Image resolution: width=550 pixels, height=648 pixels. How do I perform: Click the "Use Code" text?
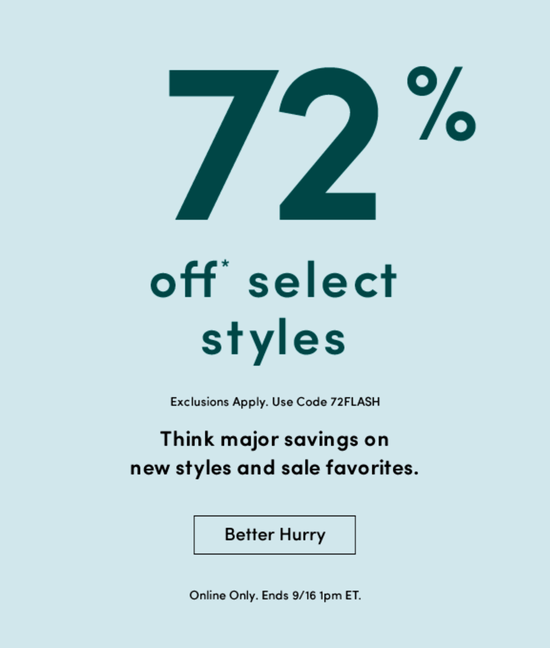pyautogui.click(x=300, y=402)
